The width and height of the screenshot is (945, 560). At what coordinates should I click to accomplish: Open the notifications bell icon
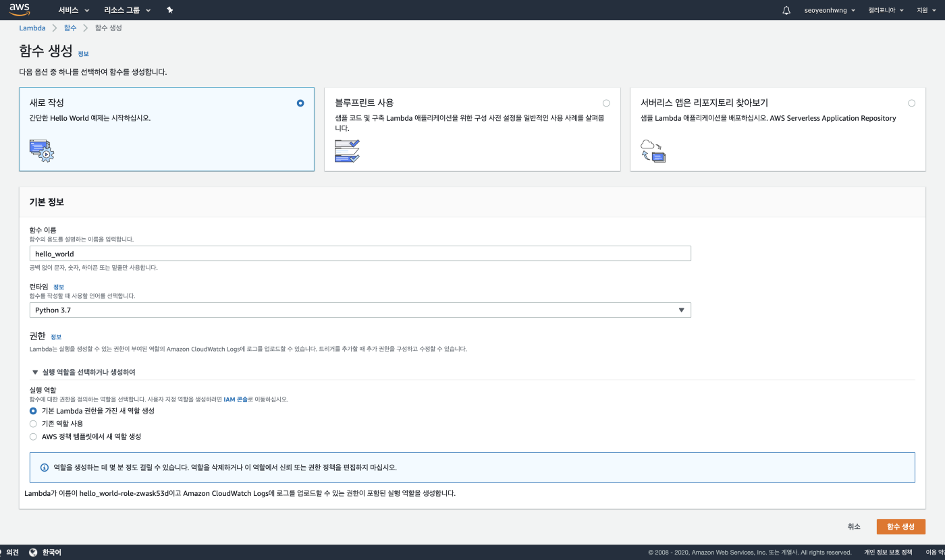(x=786, y=10)
